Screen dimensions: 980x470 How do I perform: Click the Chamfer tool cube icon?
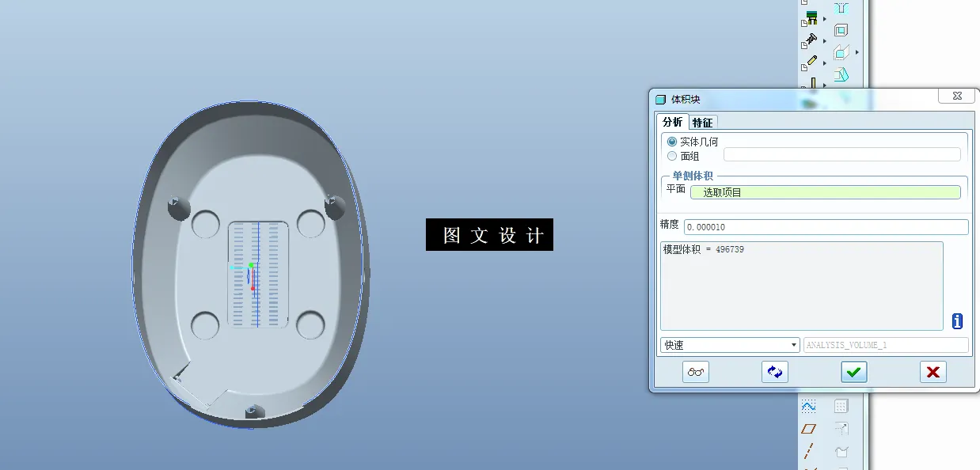pos(840,73)
